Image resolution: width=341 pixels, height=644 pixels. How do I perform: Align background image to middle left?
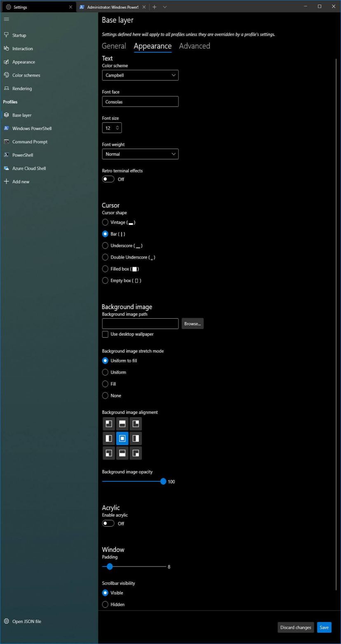coord(109,439)
